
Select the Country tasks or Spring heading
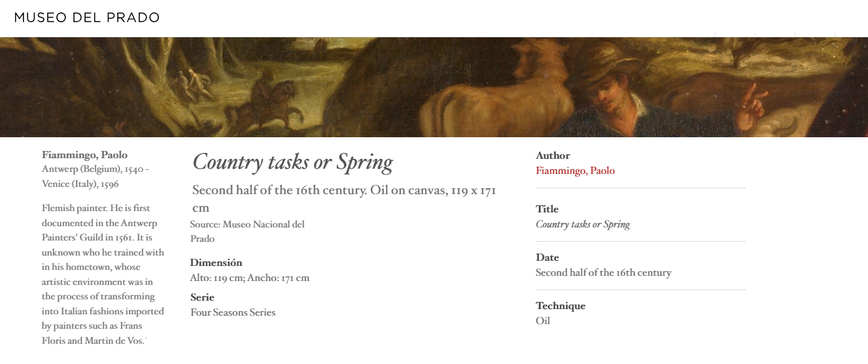[292, 162]
